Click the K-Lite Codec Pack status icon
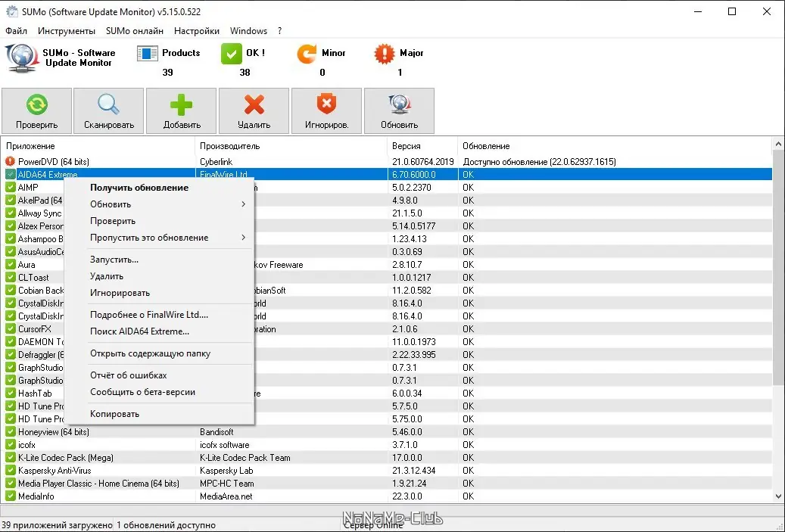This screenshot has width=785, height=532. [x=10, y=457]
